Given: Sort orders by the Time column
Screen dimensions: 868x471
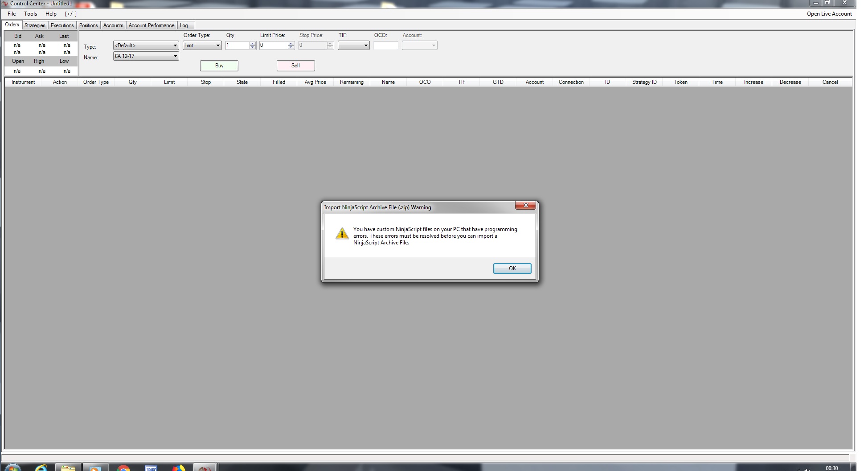Looking at the screenshot, I should click(717, 82).
